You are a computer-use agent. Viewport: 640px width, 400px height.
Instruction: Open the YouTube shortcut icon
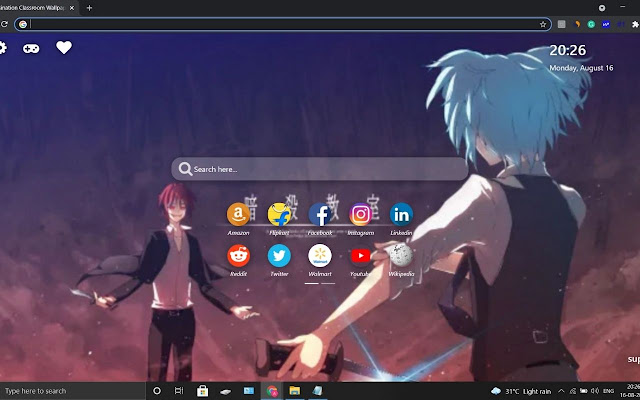(360, 256)
